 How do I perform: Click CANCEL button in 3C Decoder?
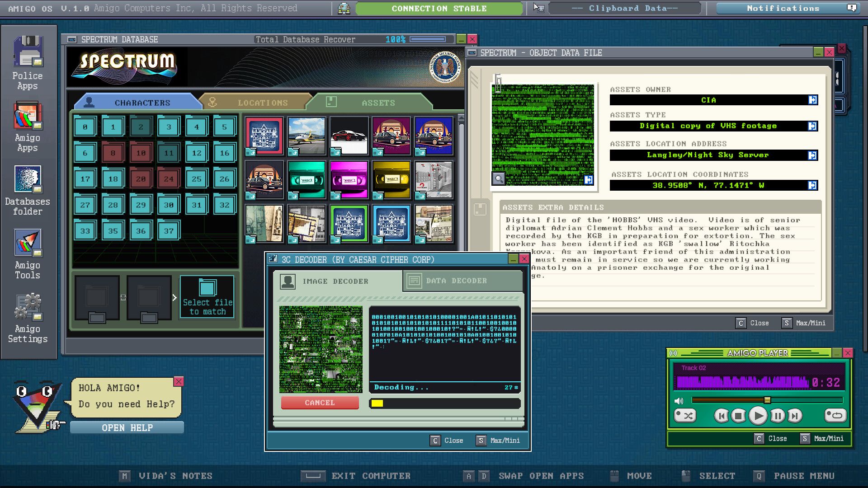(x=320, y=403)
